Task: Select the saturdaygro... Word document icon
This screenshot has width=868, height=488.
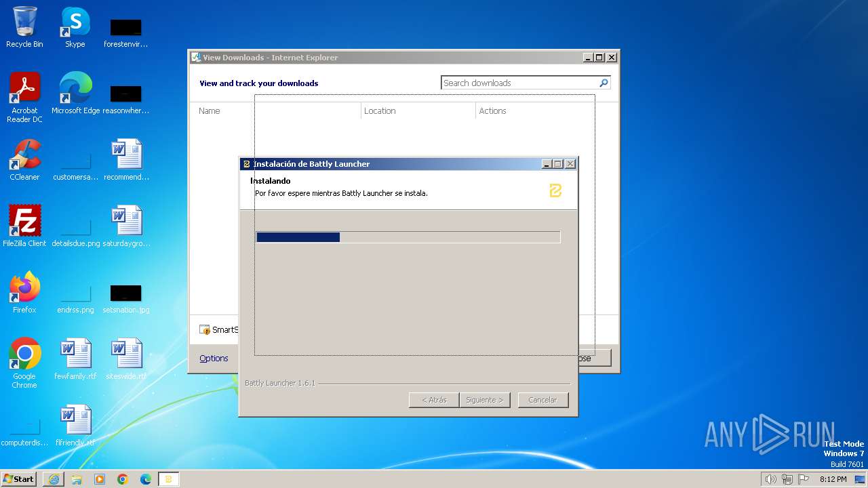Action: [126, 226]
